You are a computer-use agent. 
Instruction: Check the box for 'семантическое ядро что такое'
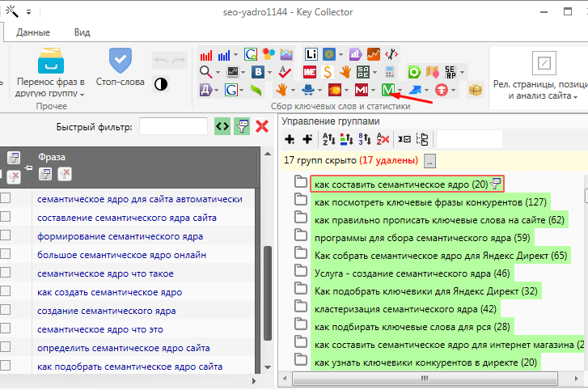point(5,272)
